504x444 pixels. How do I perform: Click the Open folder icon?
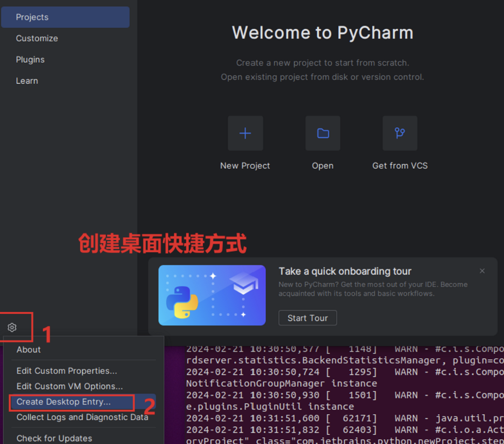(x=323, y=133)
